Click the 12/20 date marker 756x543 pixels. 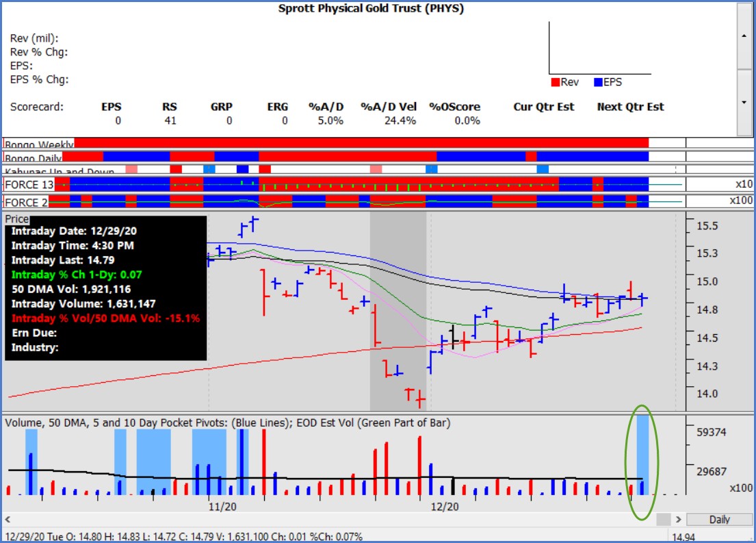click(445, 507)
